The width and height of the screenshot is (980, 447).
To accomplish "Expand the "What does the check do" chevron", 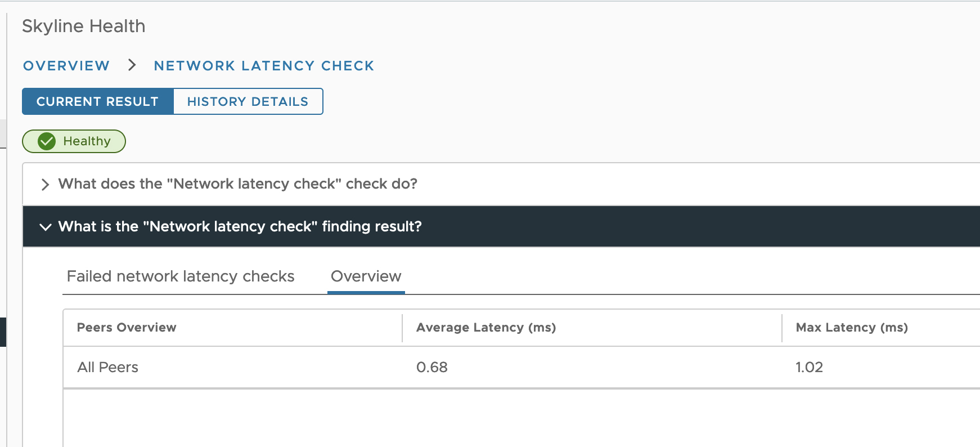I will click(x=45, y=185).
